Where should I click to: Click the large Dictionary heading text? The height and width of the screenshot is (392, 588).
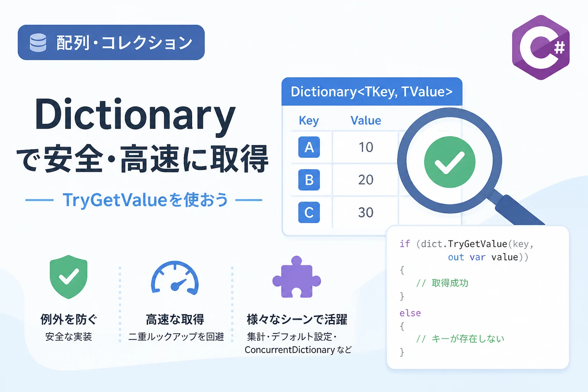click(135, 116)
